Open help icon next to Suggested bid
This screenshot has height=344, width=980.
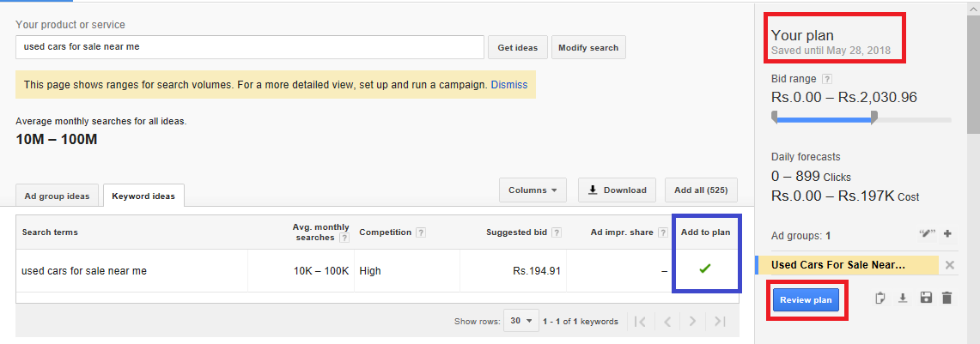[557, 232]
